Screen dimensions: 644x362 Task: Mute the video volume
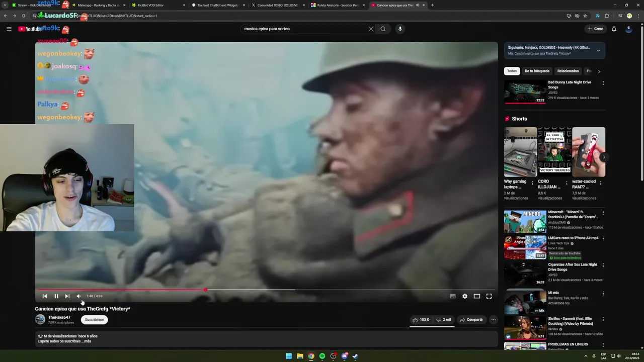(x=78, y=296)
